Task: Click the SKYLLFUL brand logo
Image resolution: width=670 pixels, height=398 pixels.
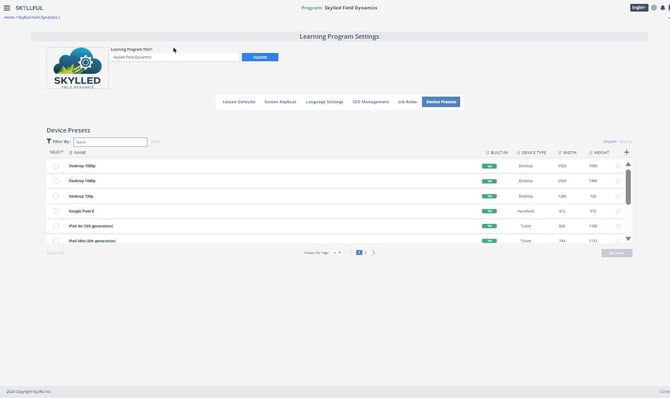Action: point(29,8)
